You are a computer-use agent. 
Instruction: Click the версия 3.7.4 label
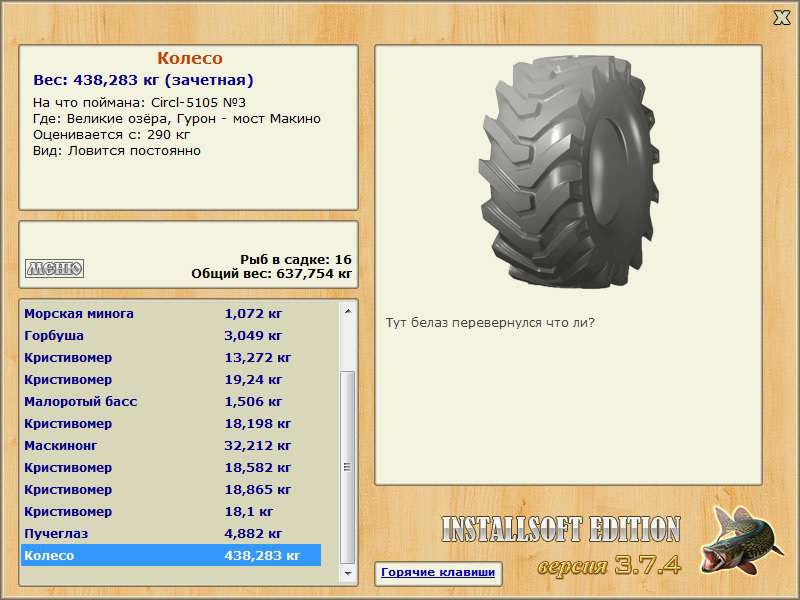(x=610, y=565)
